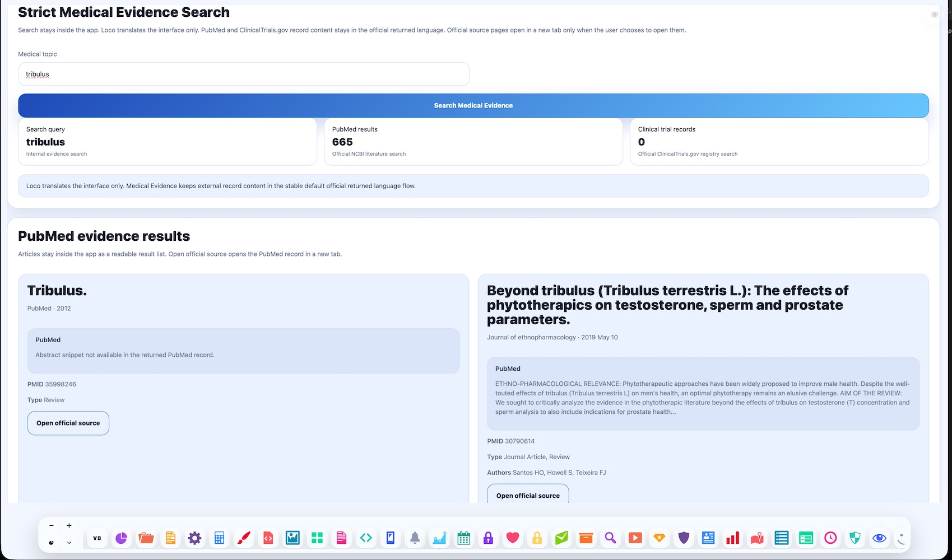Open the purple padlock dock icon

[x=488, y=538]
